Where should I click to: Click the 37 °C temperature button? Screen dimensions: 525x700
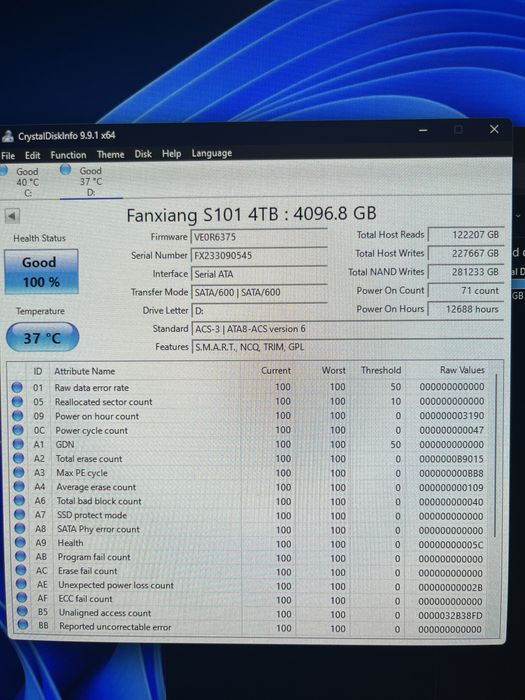(x=42, y=338)
